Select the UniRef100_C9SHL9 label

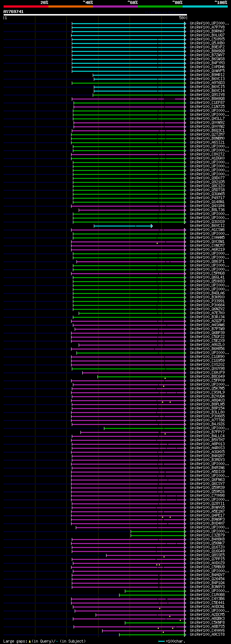207,392
